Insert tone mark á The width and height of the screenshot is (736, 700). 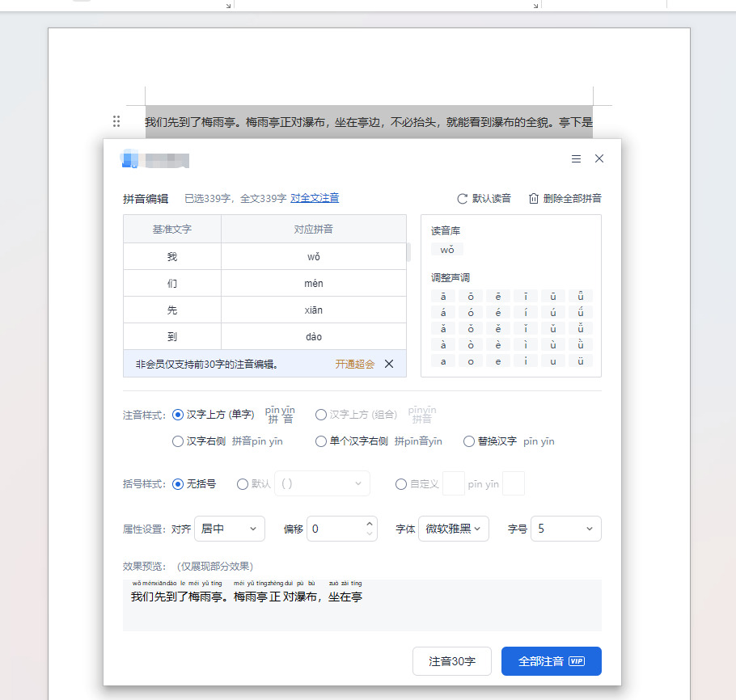(443, 313)
